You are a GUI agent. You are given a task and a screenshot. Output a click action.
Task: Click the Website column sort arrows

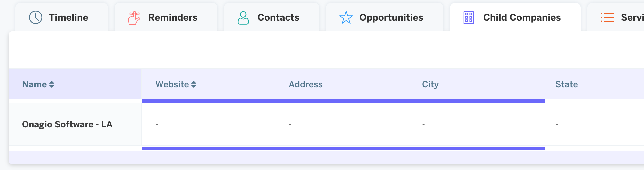coord(194,84)
